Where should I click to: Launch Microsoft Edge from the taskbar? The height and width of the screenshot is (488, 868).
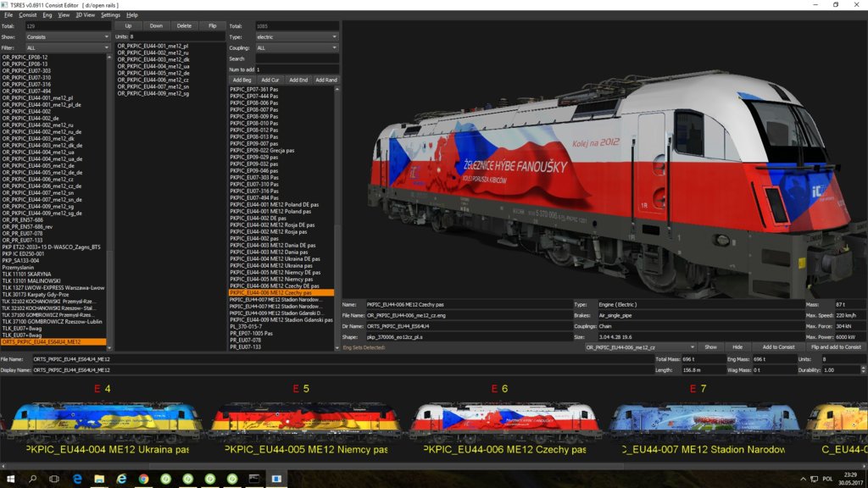77,479
